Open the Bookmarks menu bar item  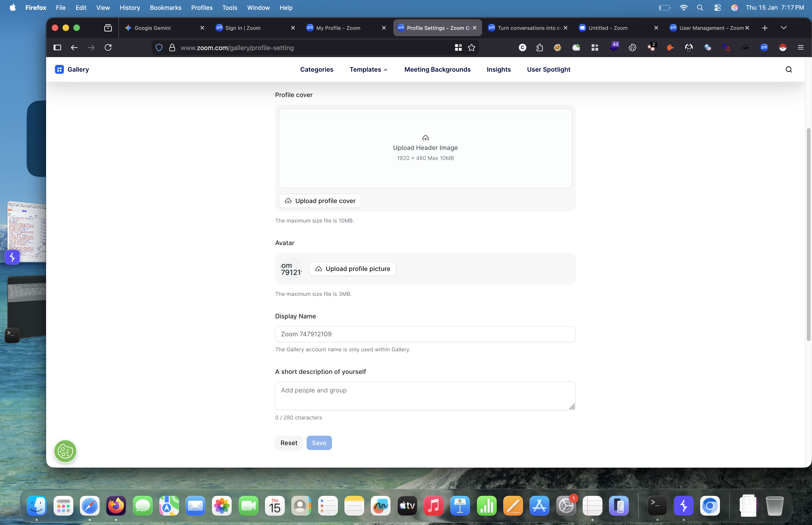point(165,8)
